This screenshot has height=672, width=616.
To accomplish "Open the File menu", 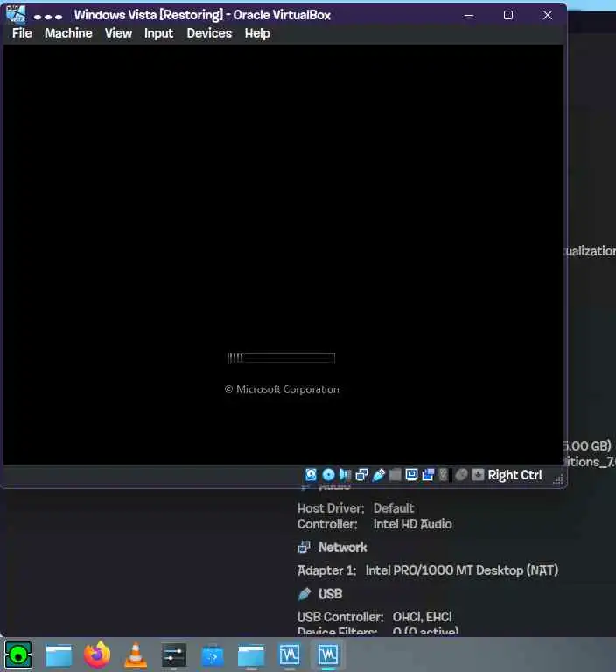I will tap(22, 33).
